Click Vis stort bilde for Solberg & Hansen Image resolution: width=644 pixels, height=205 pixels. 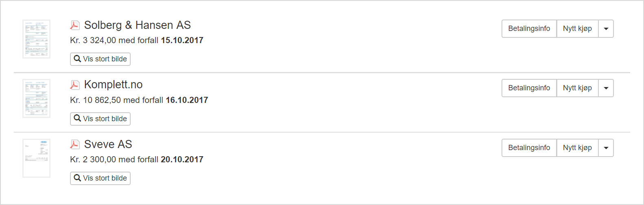pyautogui.click(x=100, y=59)
